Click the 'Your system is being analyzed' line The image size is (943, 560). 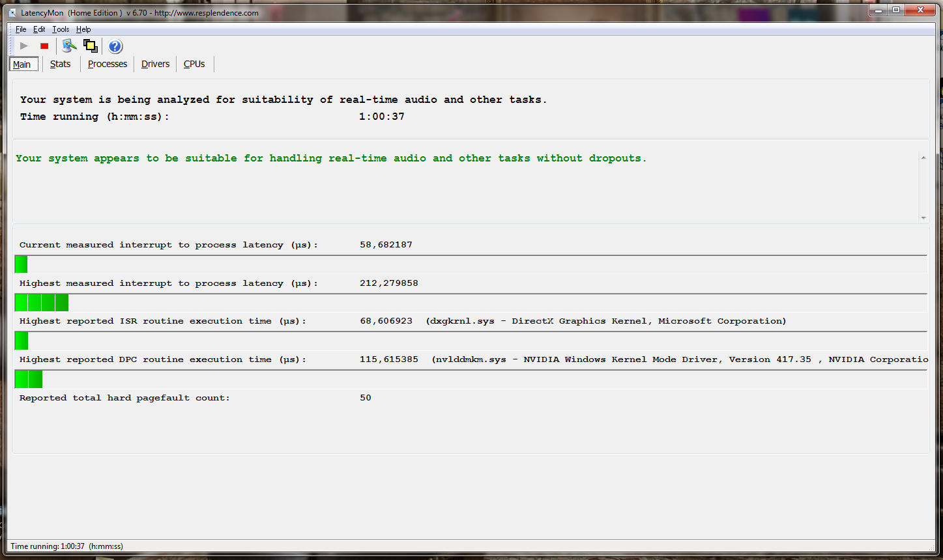tap(283, 100)
